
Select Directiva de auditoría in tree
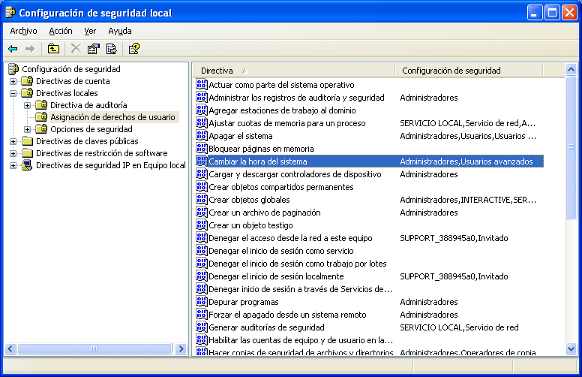(89, 105)
